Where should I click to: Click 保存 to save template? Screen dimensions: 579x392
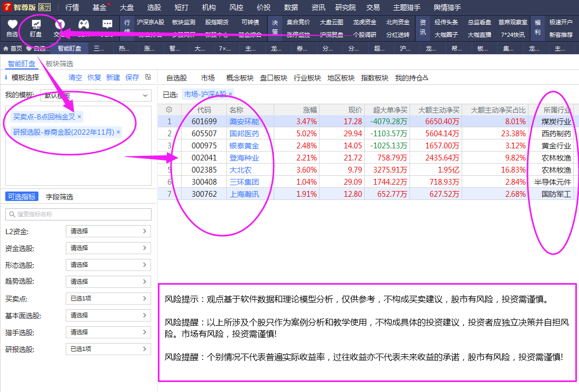(x=132, y=77)
